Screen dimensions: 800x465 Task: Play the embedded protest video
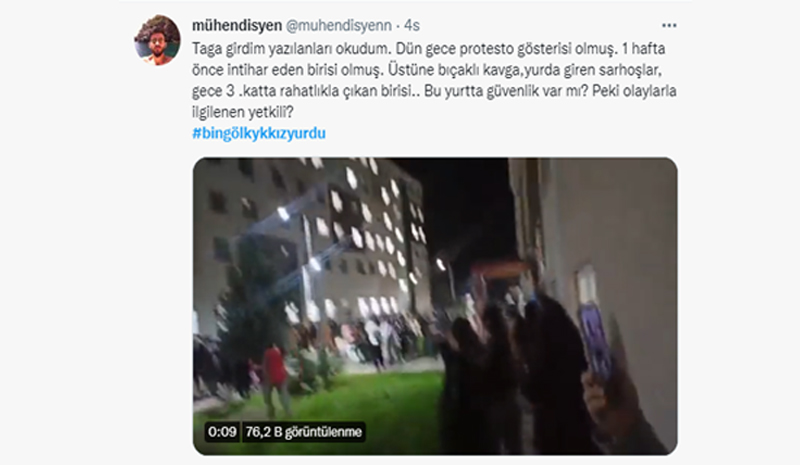435,306
